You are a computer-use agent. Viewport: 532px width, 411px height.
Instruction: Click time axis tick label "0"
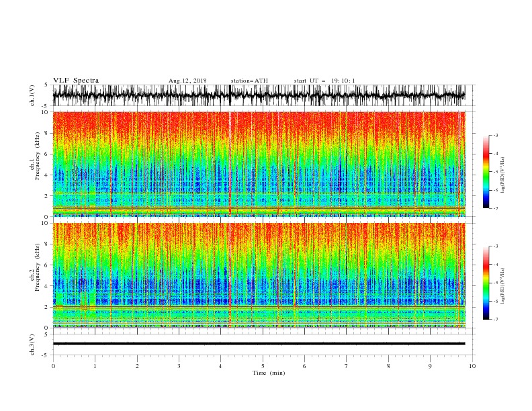[53, 366]
